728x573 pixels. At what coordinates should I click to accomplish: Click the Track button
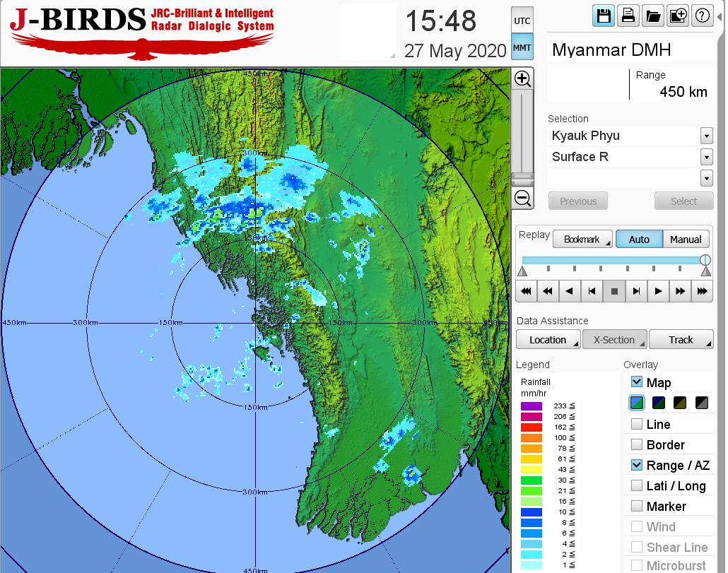click(x=681, y=340)
